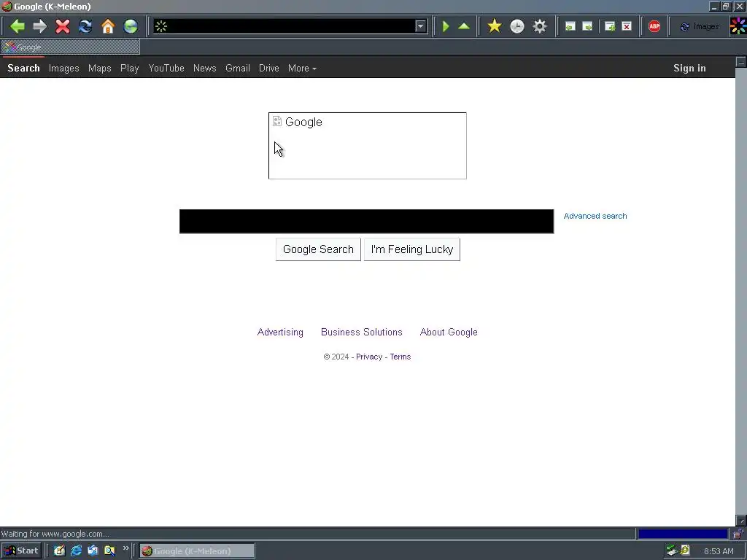The image size is (747, 560).
Task: Stop page loading with the red X
Action: point(63,26)
